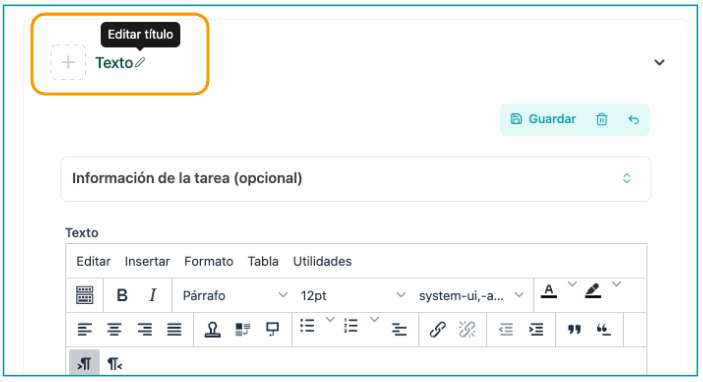This screenshot has width=703, height=382.
Task: Open the 12pt font size dropdown
Action: 352,295
